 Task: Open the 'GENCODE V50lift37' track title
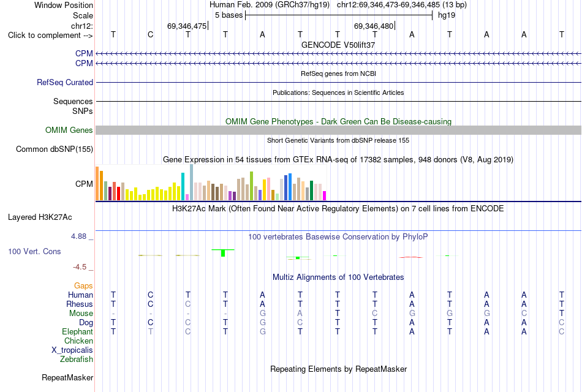(338, 45)
